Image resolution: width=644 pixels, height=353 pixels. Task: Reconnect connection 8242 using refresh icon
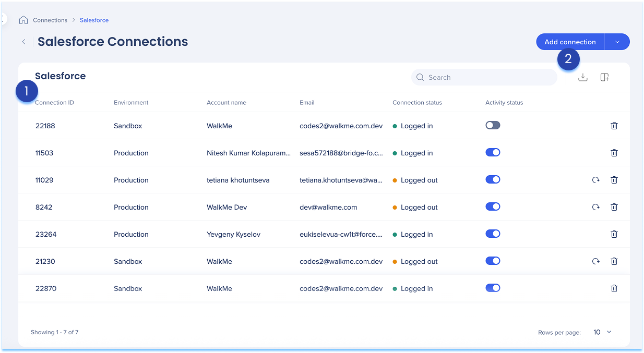(x=595, y=207)
